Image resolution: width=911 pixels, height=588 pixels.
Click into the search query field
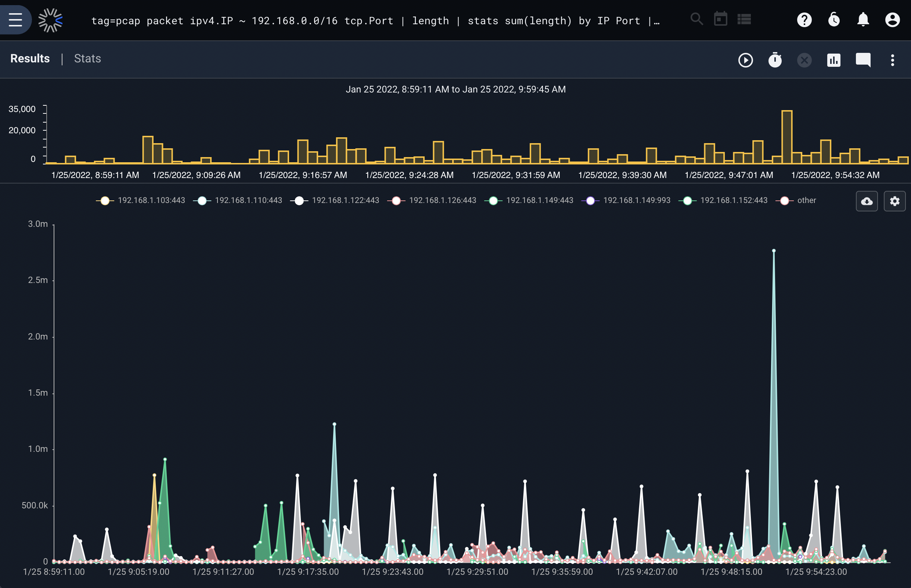[x=375, y=21]
